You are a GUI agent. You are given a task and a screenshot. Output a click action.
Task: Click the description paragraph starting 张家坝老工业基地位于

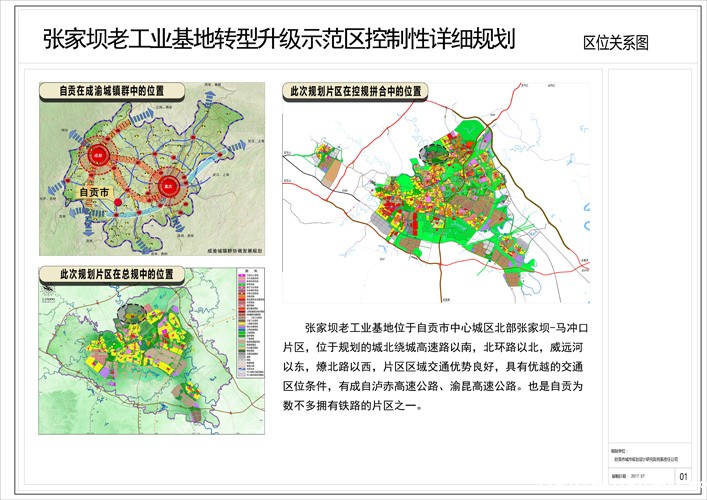(440, 366)
